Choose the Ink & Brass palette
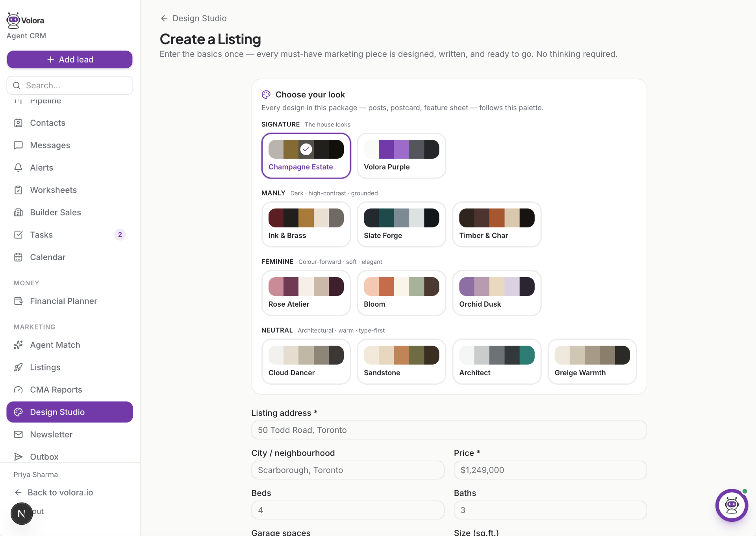 306,225
